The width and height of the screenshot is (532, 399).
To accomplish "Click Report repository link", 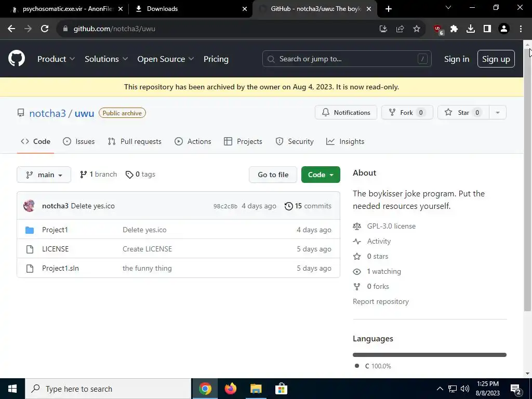I will pyautogui.click(x=381, y=301).
